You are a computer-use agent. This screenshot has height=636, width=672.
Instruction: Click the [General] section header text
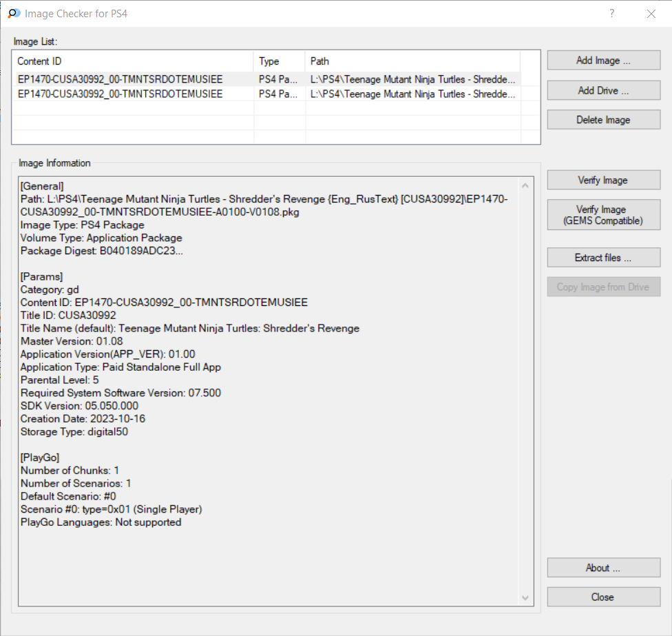42,186
